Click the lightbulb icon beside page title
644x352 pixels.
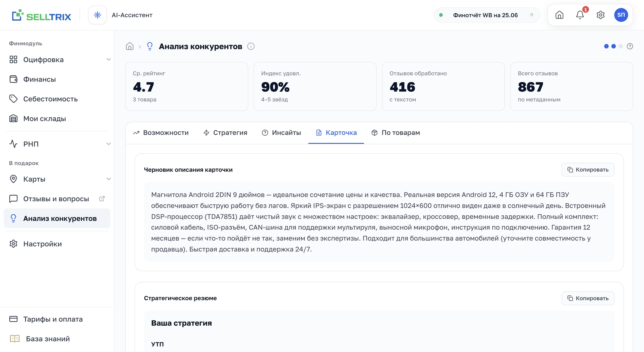(150, 46)
